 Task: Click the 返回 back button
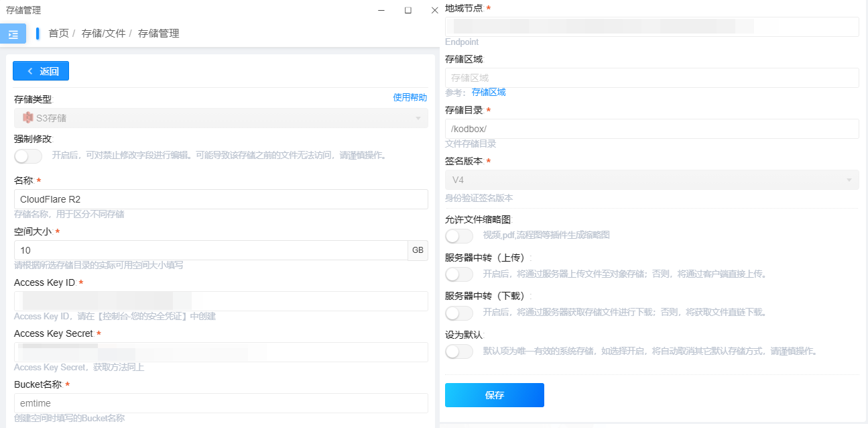(x=41, y=71)
